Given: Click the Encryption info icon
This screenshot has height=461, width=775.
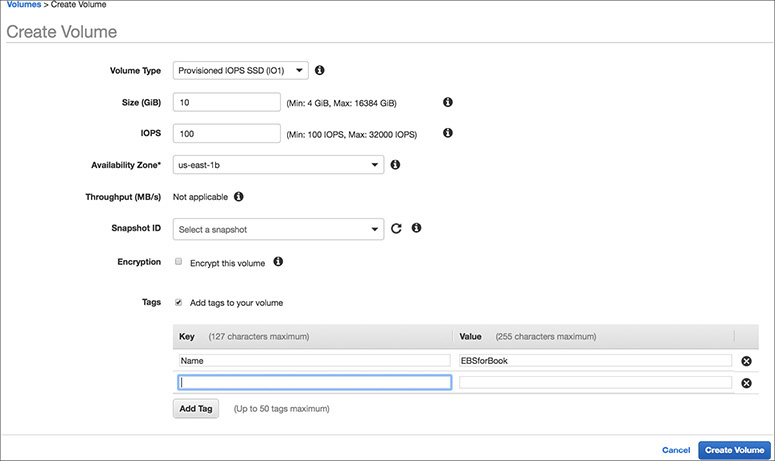Looking at the screenshot, I should 278,262.
